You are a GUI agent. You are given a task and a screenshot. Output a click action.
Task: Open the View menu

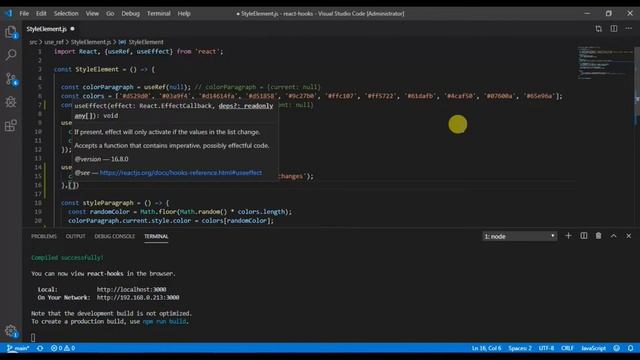coord(92,13)
